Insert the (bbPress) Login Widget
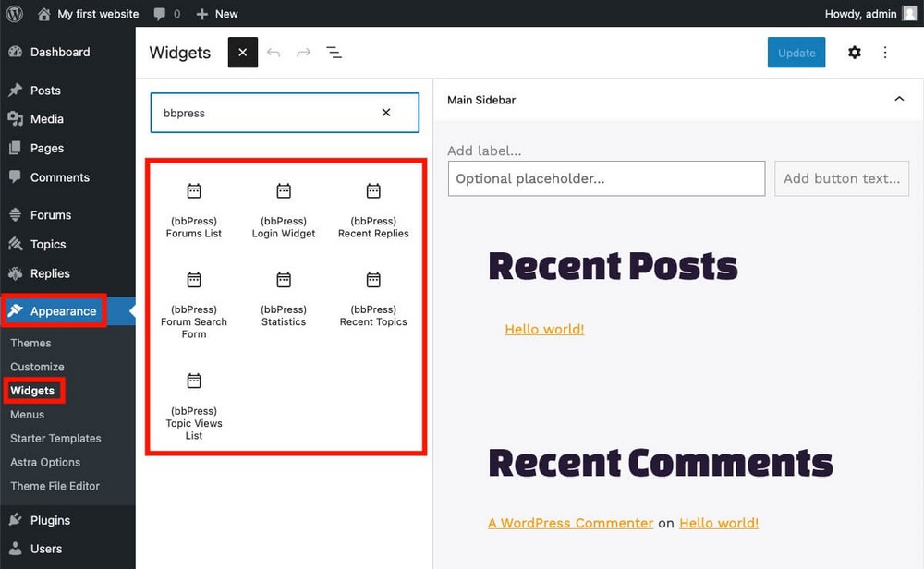The width and height of the screenshot is (924, 569). click(x=284, y=211)
